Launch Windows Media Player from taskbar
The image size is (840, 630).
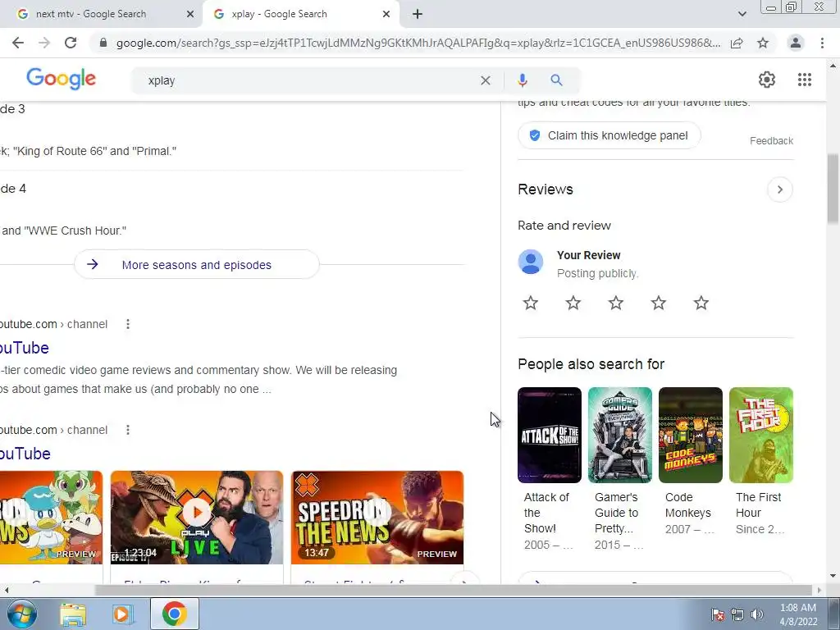pos(123,614)
